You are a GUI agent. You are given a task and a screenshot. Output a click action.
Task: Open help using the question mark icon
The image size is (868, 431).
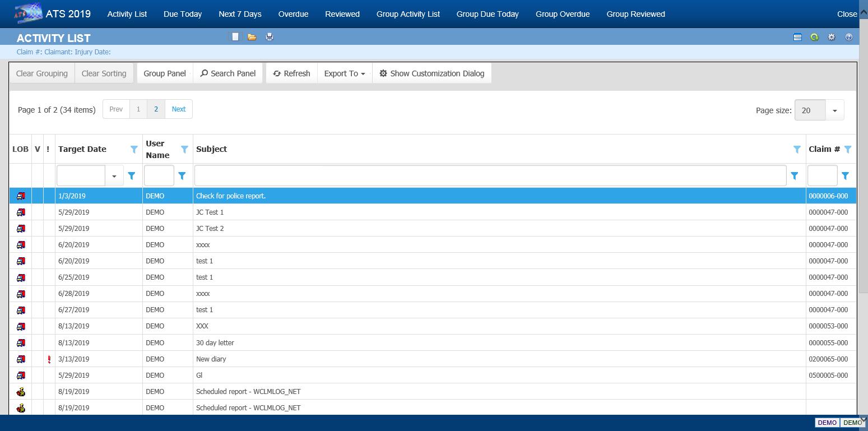(x=849, y=38)
